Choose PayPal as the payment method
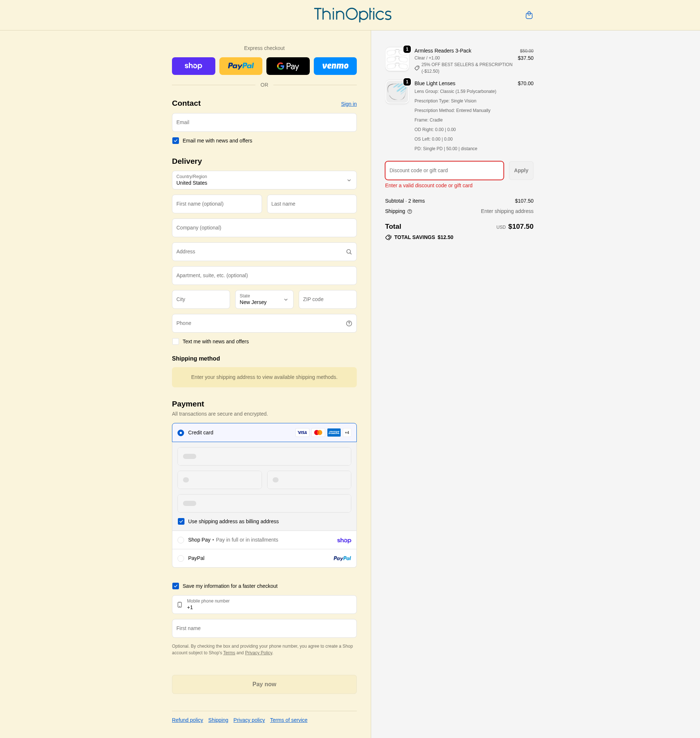Image resolution: width=700 pixels, height=738 pixels. (181, 558)
